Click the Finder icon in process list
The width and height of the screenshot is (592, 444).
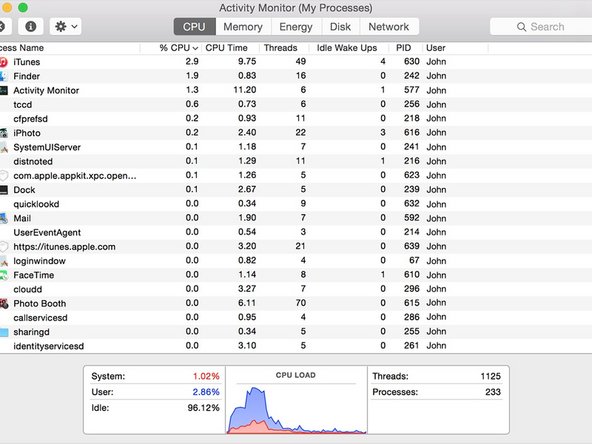tap(3, 76)
